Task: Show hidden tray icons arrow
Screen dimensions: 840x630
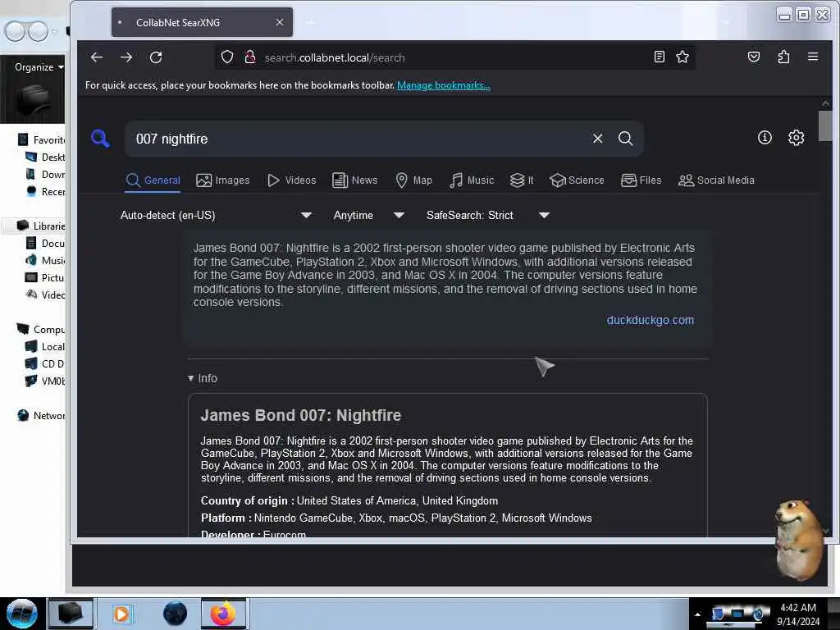Action: tap(697, 614)
